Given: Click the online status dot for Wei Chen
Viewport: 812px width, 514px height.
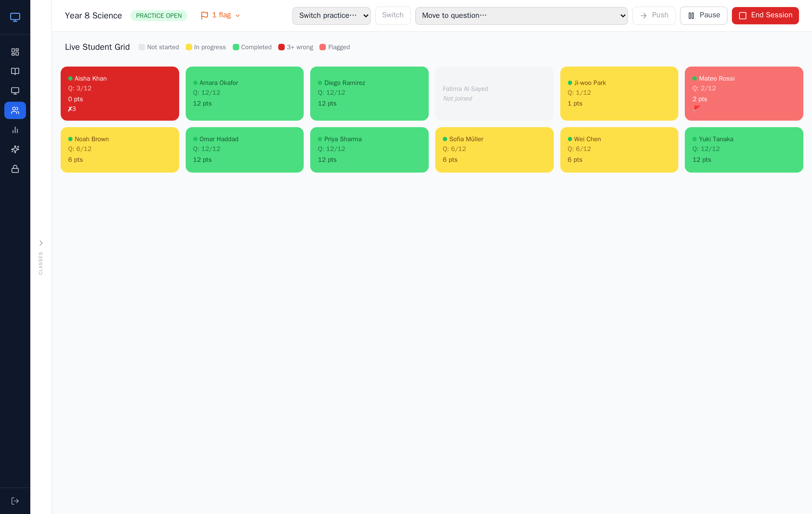Looking at the screenshot, I should pyautogui.click(x=570, y=139).
